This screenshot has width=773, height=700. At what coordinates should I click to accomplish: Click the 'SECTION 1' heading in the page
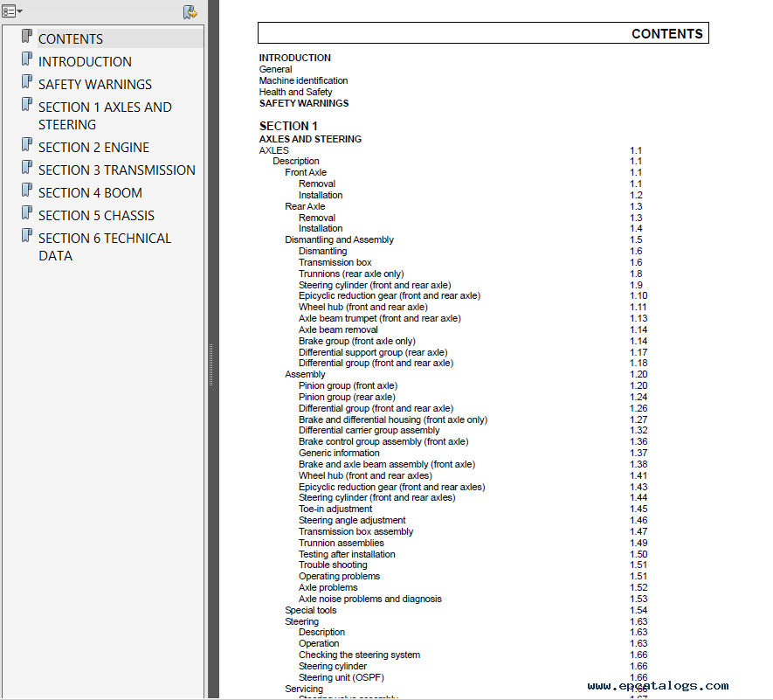[288, 126]
